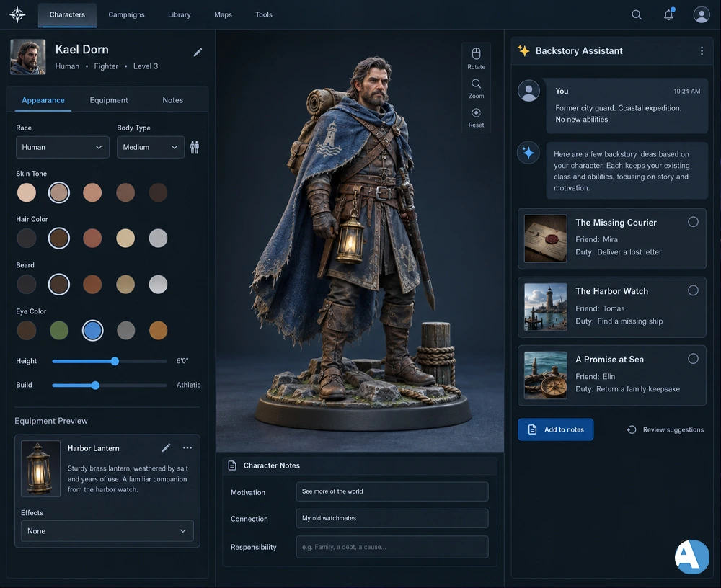Screen dimensions: 721x588
Task: Reset the model view
Action: point(477,117)
